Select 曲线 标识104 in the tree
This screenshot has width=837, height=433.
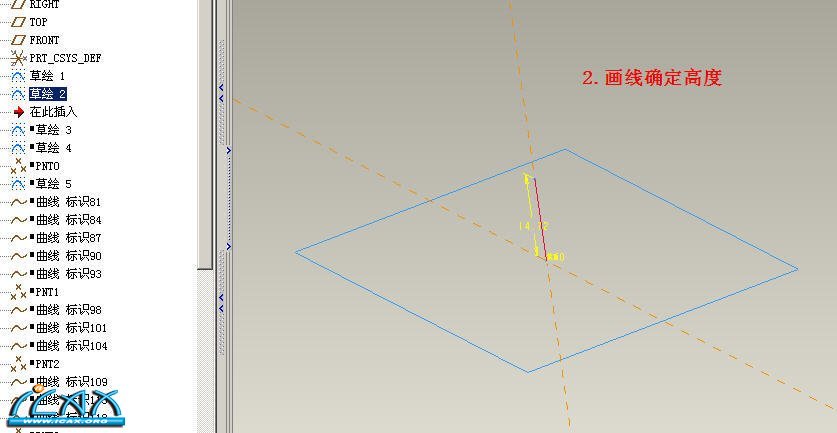pos(72,346)
